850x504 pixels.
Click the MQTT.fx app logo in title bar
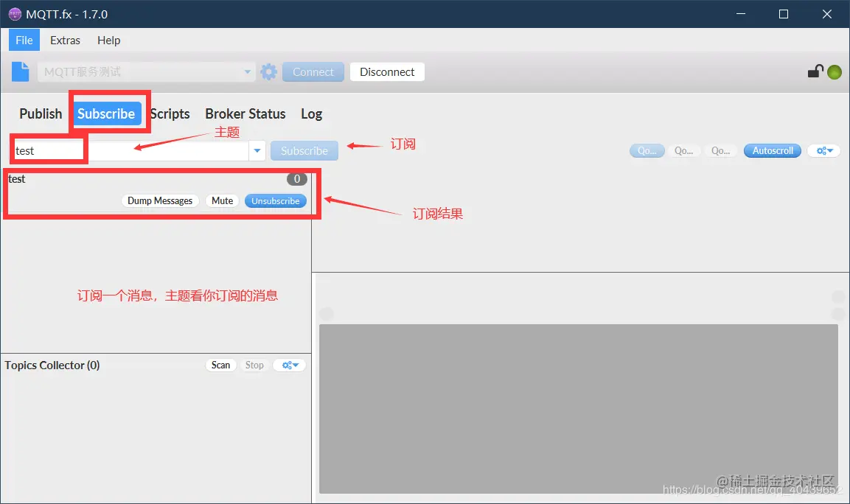coord(15,14)
